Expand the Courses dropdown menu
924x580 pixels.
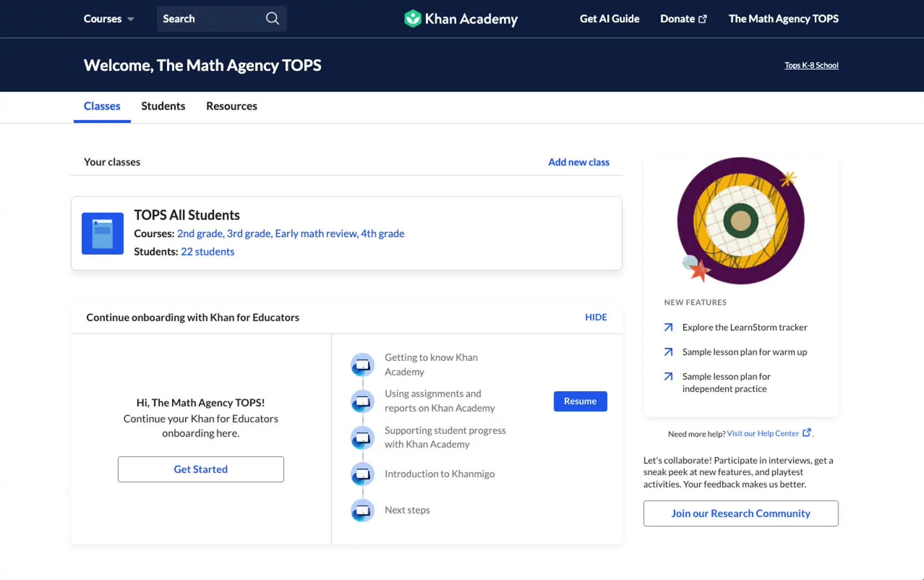point(109,19)
